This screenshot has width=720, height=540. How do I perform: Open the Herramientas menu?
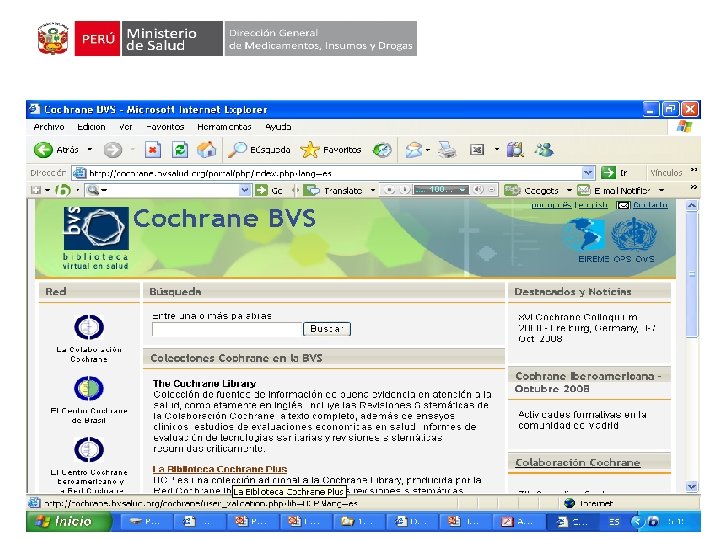(x=224, y=127)
